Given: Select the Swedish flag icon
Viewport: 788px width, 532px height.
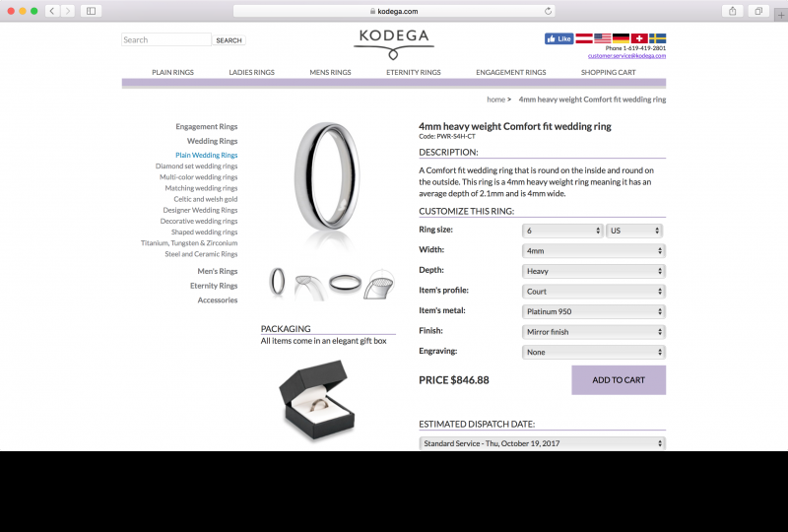Looking at the screenshot, I should coord(657,38).
